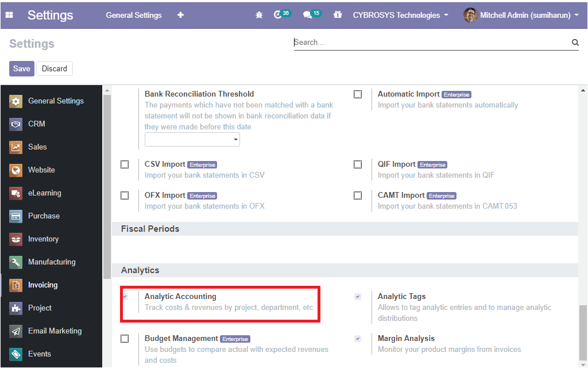Click Enterprise badge next to OFX Import

pyautogui.click(x=202, y=196)
